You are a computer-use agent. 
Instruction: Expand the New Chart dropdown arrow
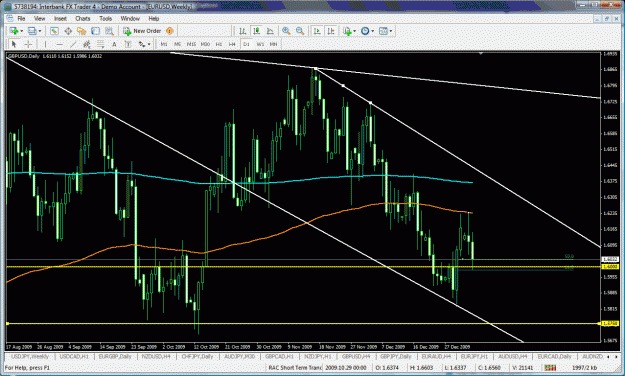click(x=22, y=31)
